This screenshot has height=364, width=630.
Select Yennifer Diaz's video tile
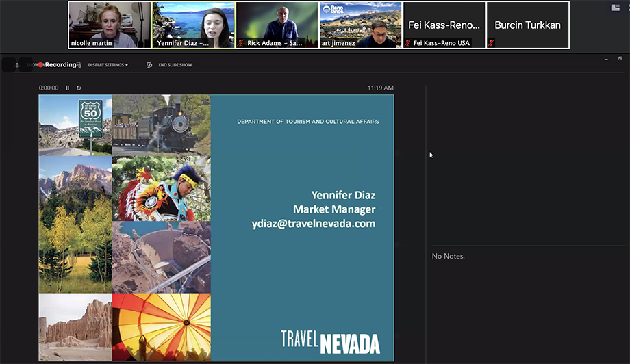pyautogui.click(x=193, y=25)
